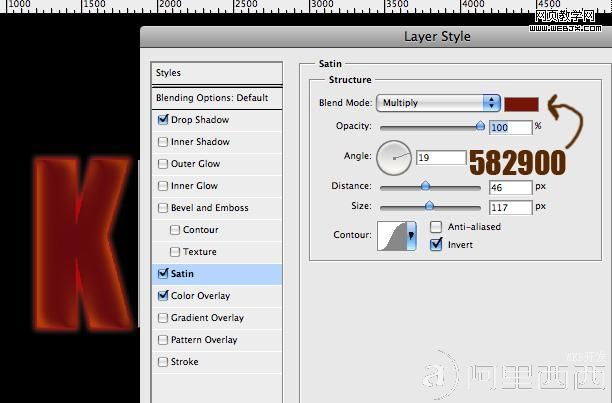Select Blending Options: Default entry
The height and width of the screenshot is (403, 612).
tap(217, 98)
